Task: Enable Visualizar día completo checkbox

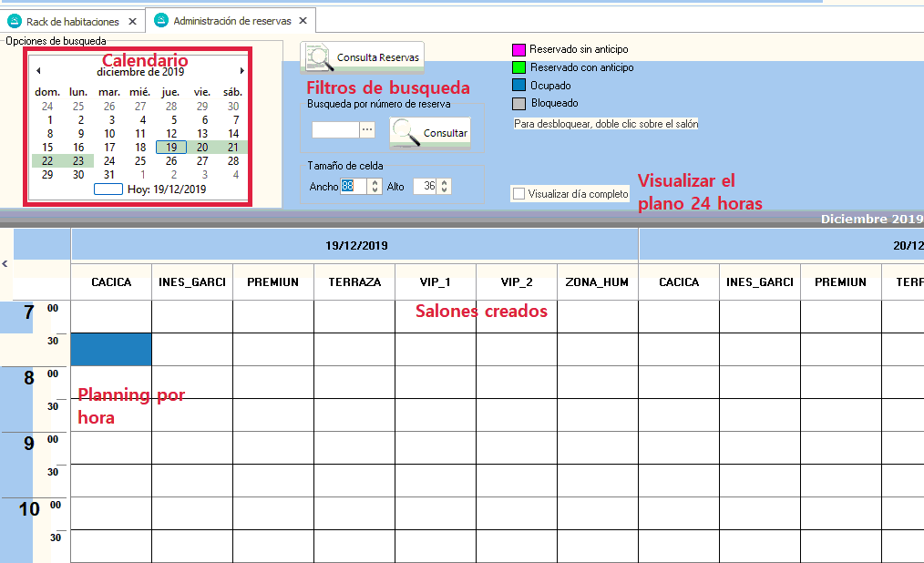Action: [518, 193]
